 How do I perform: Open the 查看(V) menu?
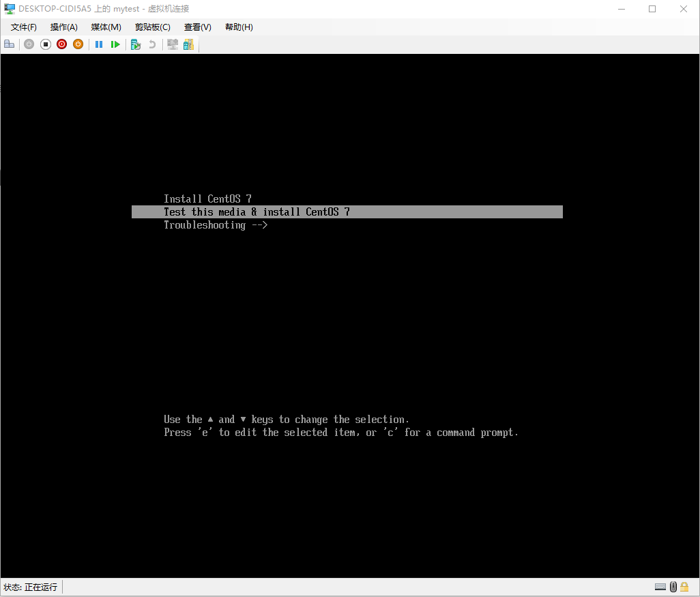[197, 27]
